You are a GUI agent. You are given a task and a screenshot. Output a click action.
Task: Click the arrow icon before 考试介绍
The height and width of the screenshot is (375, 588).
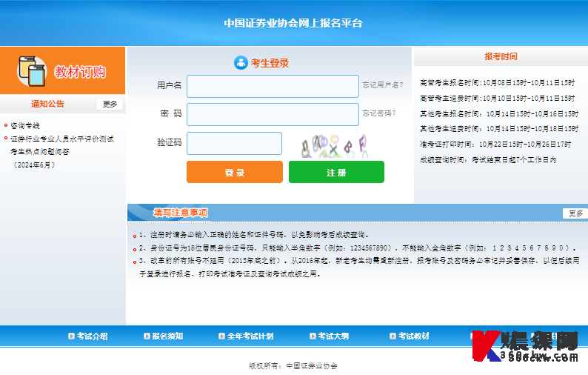[71, 336]
